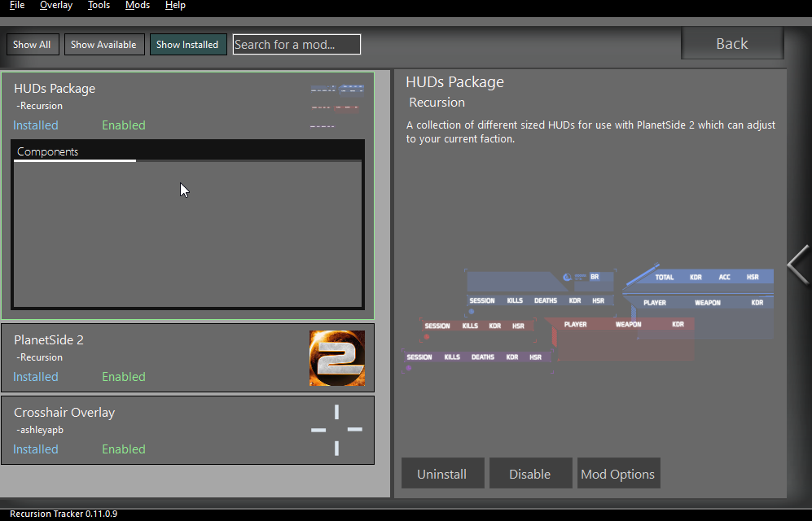Screen dimensions: 812x521
Task: Click the Search for a mod field
Action: pyautogui.click(x=296, y=45)
